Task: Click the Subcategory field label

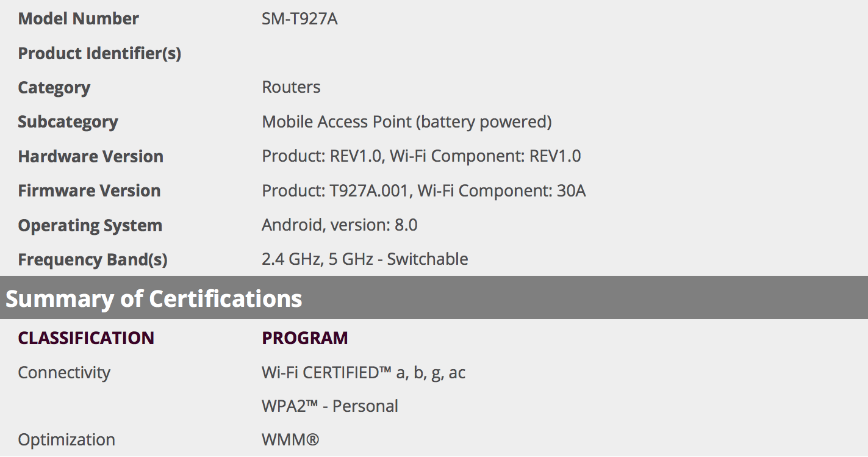Action: pos(68,122)
